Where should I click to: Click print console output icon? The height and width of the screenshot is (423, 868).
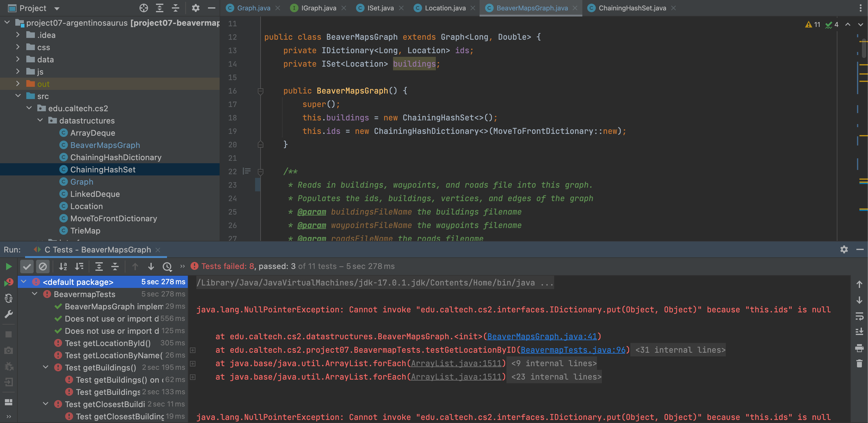point(859,348)
